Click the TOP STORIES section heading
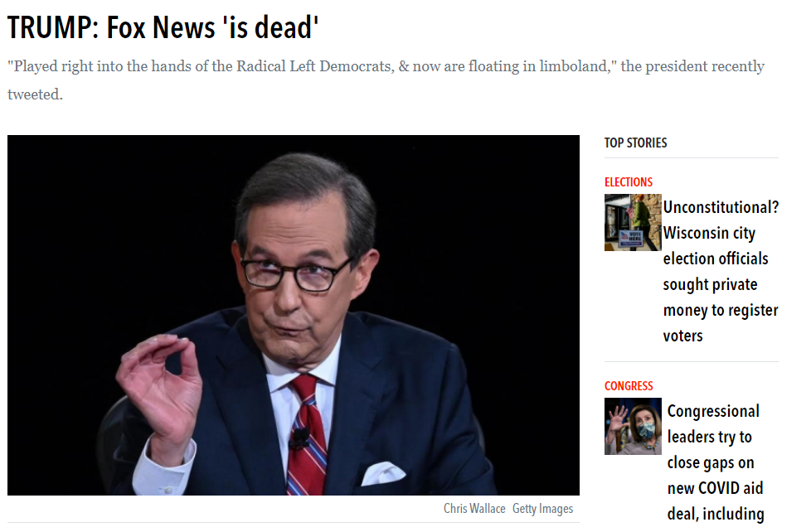Viewport: 811px width, 532px height. [x=636, y=143]
